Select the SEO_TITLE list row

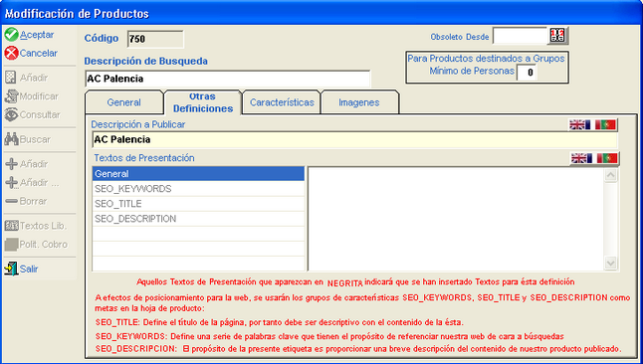coord(198,204)
